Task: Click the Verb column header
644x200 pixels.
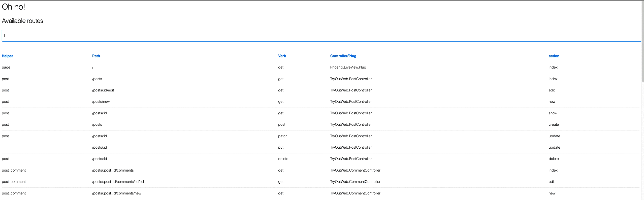Action: [x=282, y=56]
